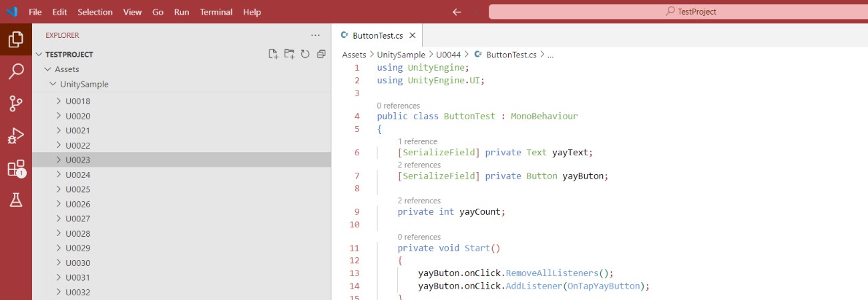Expand the U0018 folder
868x300 pixels.
181,101
